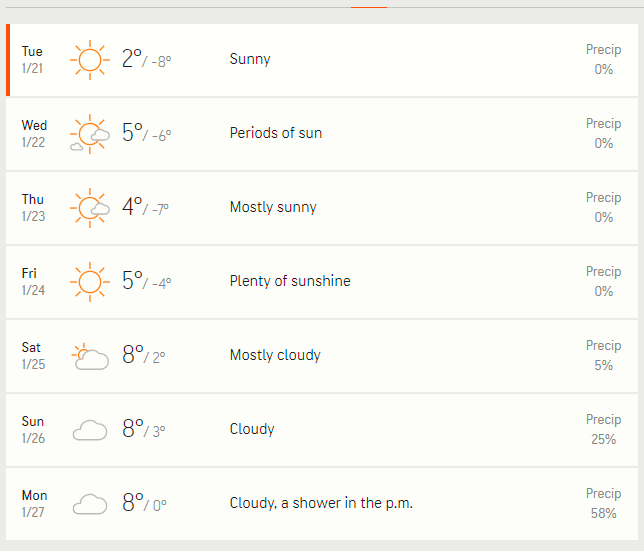Select the Mostly sunny description text

[x=273, y=207]
